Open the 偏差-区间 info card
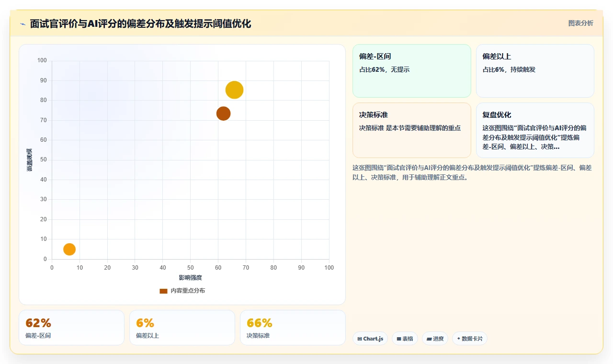Viewport: 613px width, 364px height. 412,71
